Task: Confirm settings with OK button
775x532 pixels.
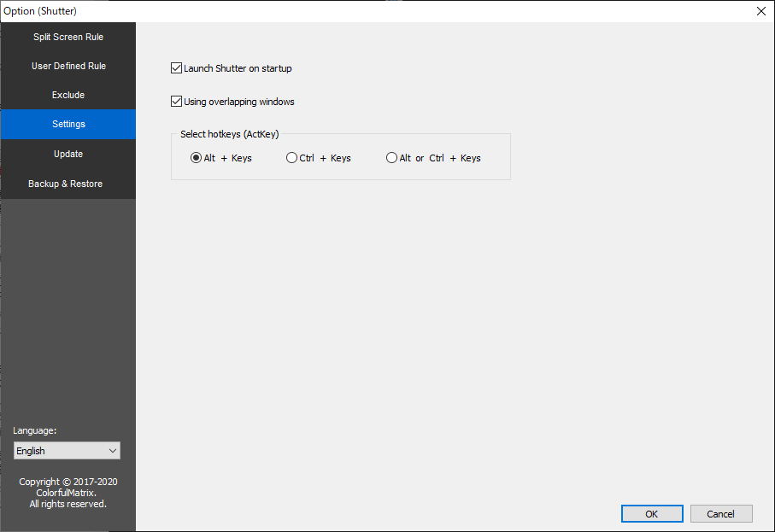Action: pos(652,514)
